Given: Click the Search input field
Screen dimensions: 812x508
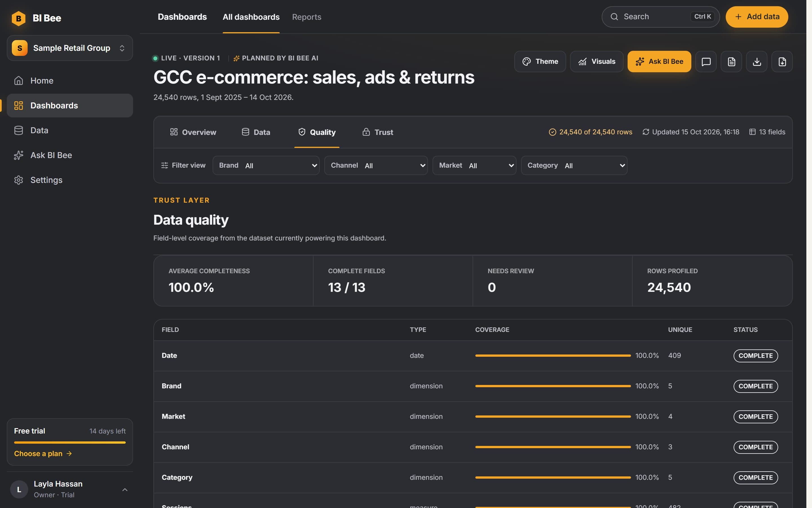Looking at the screenshot, I should click(x=660, y=17).
